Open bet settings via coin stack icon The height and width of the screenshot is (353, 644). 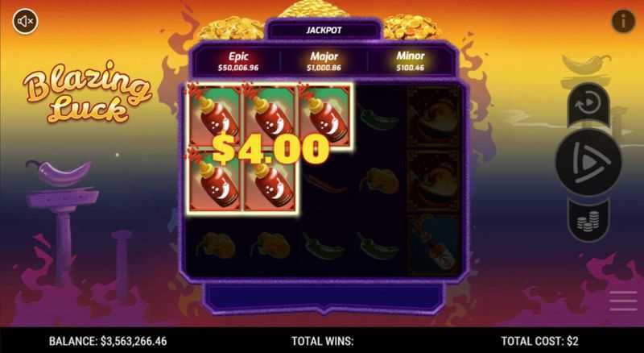coord(588,222)
